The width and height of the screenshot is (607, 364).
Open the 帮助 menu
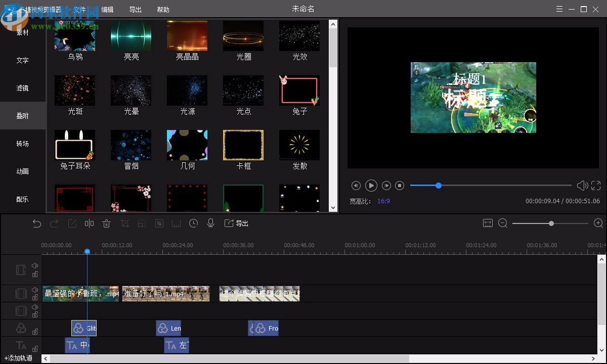pyautogui.click(x=163, y=10)
